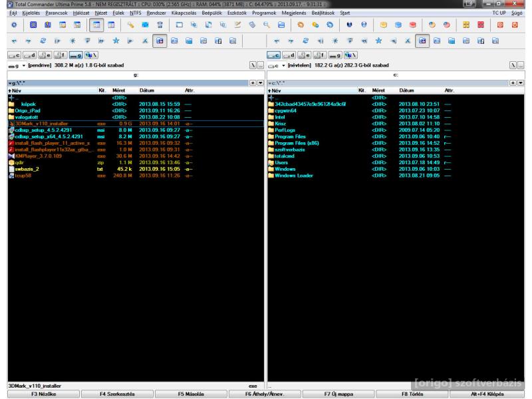
Task: Click left panel's refresh arrows icon
Action: [43, 41]
